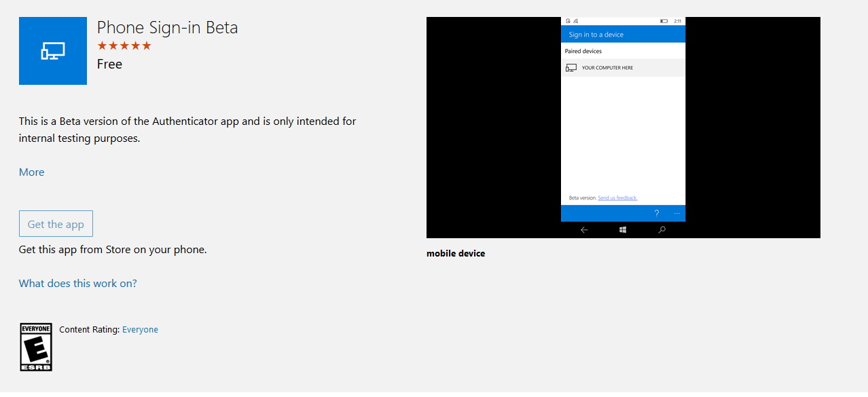This screenshot has width=868, height=397.
Task: Click the Get the app button
Action: click(56, 224)
